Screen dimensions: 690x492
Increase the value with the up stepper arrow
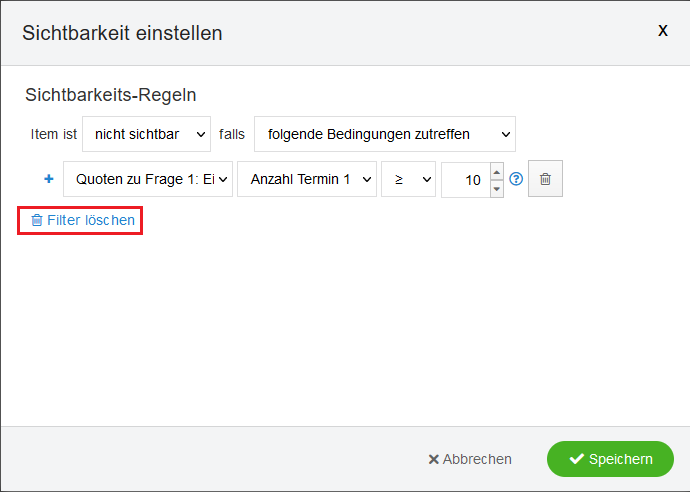pyautogui.click(x=497, y=171)
